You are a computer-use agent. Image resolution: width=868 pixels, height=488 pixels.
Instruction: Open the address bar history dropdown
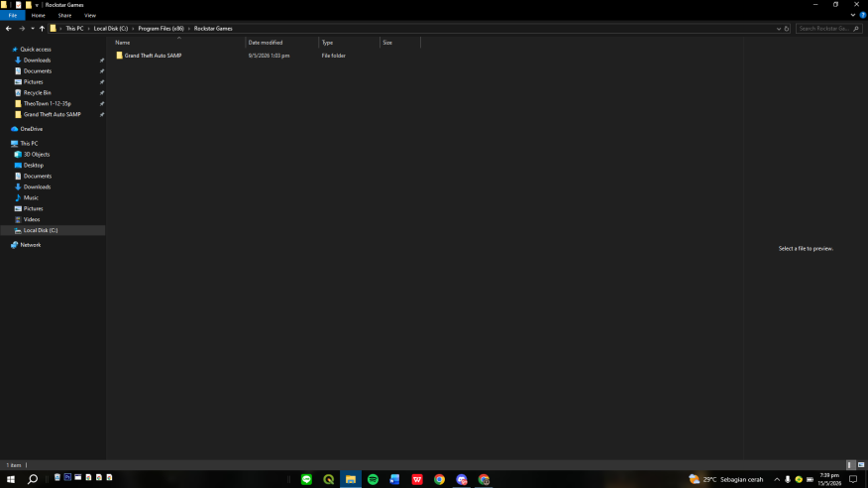pos(778,28)
